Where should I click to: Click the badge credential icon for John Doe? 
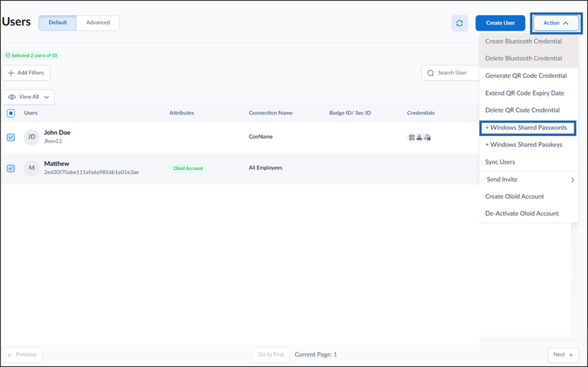[x=419, y=137]
